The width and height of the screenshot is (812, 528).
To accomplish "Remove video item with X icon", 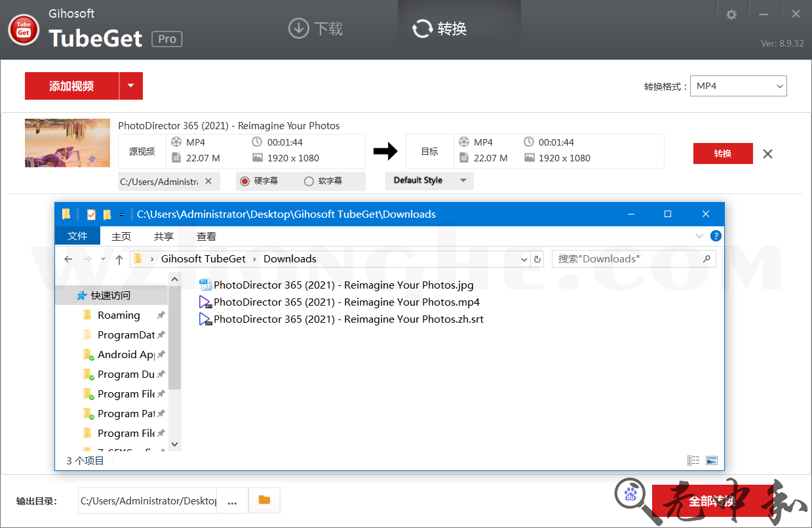I will pyautogui.click(x=767, y=154).
